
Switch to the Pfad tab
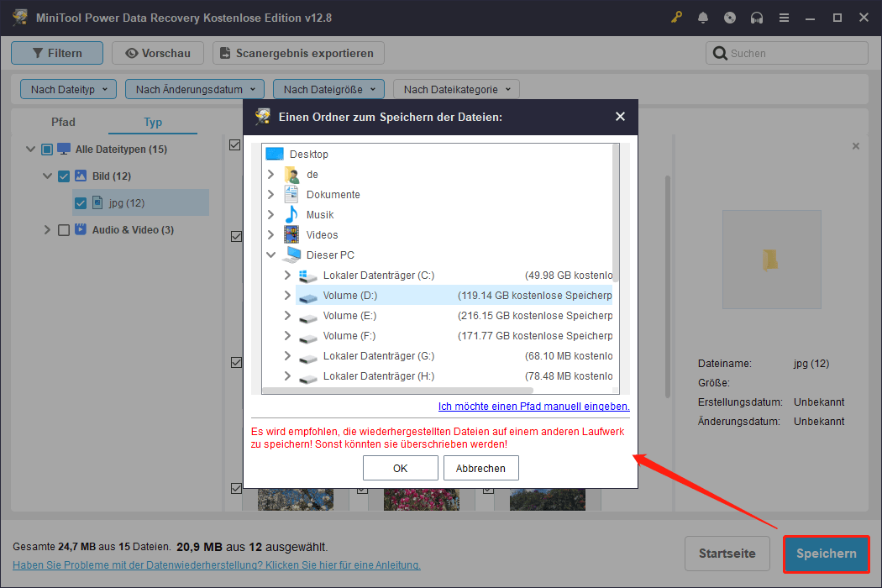pos(63,122)
